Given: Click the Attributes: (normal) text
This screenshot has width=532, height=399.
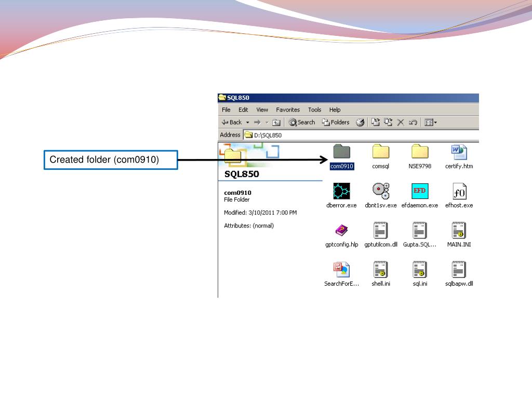Looking at the screenshot, I should pyautogui.click(x=249, y=225).
